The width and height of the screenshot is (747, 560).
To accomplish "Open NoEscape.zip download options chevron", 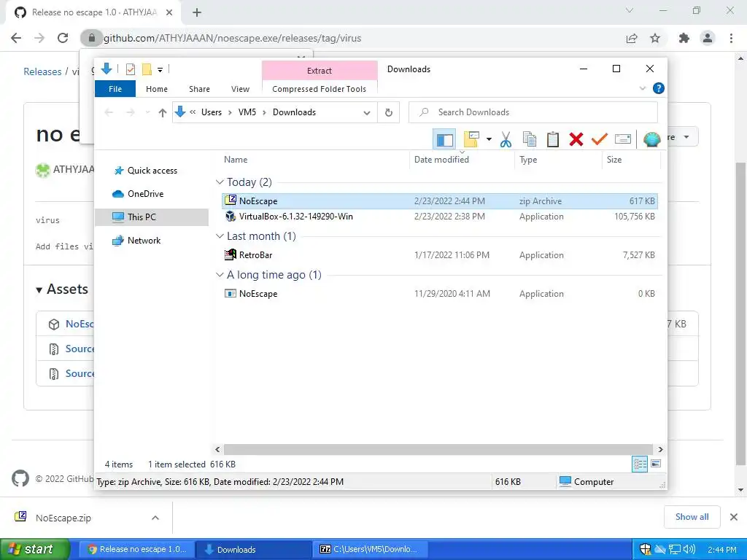I will click(155, 518).
